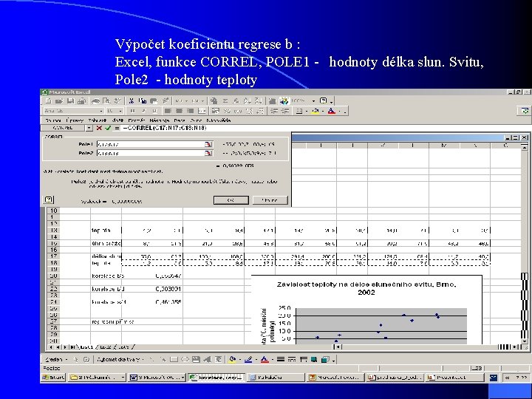Apply the red font color swatch
The height and width of the screenshot is (399, 532).
click(332, 111)
